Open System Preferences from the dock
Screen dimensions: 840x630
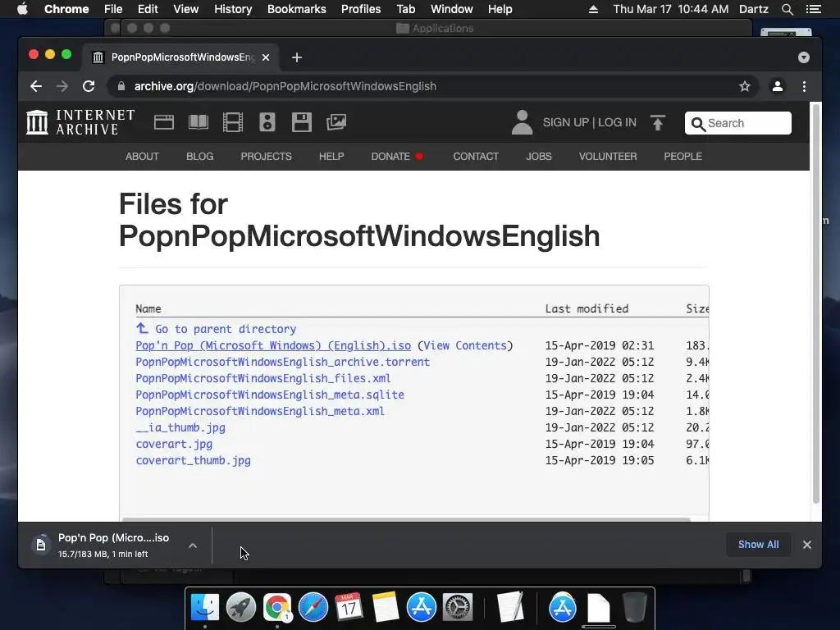[457, 607]
